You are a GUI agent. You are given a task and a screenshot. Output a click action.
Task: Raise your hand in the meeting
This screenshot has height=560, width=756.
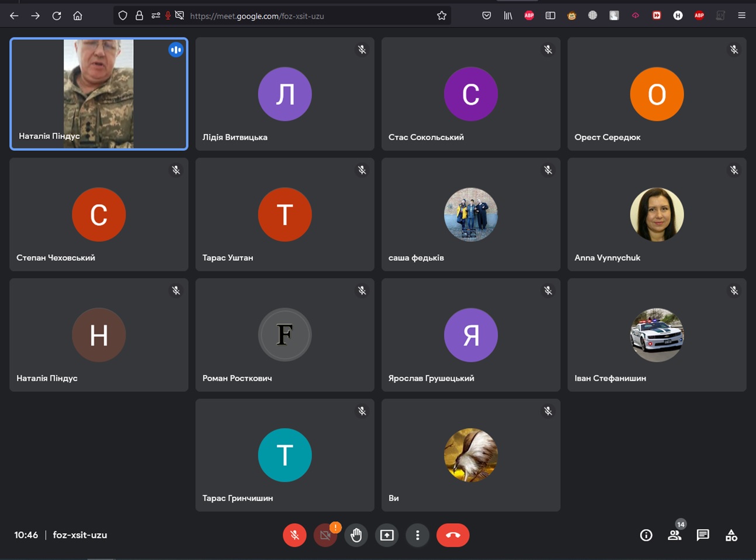[x=356, y=535]
